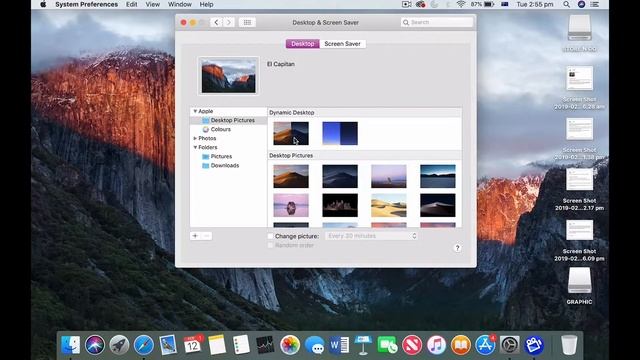Click the clock showing Tue 2:55 pm
Image resolution: width=640 pixels, height=360 pixels.
(x=535, y=4)
